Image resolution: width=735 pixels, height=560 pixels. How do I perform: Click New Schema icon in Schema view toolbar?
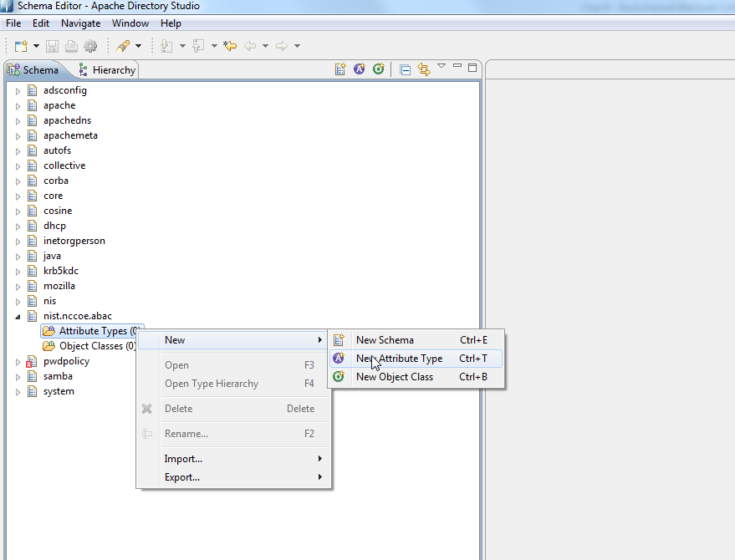[x=340, y=69]
